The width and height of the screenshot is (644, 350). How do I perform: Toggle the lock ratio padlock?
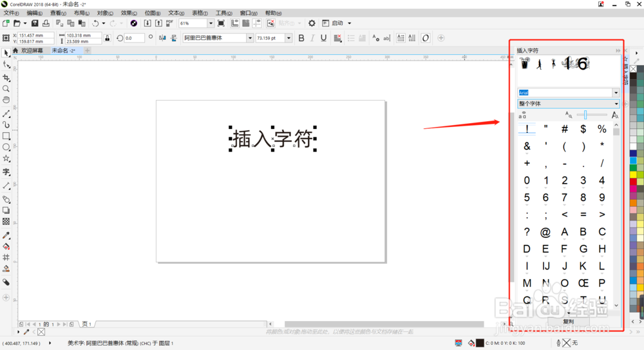click(x=107, y=38)
